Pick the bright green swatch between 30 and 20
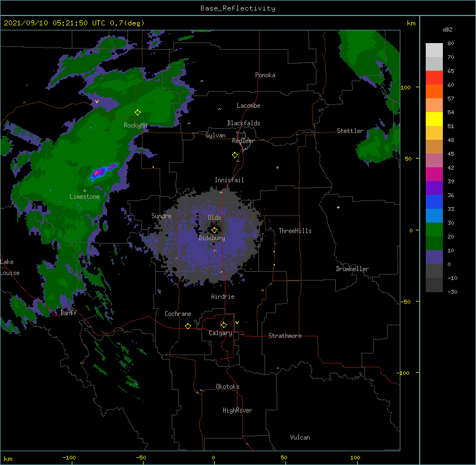476x465 pixels. [x=434, y=230]
